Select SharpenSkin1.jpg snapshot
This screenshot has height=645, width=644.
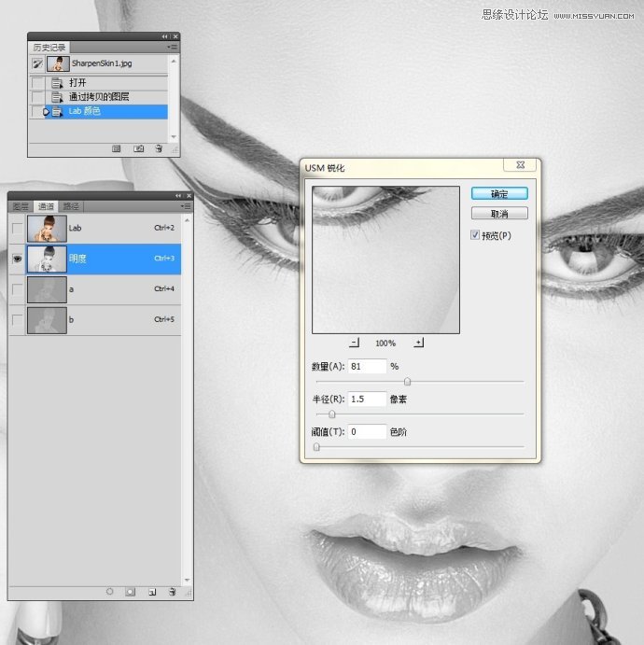tap(99, 63)
